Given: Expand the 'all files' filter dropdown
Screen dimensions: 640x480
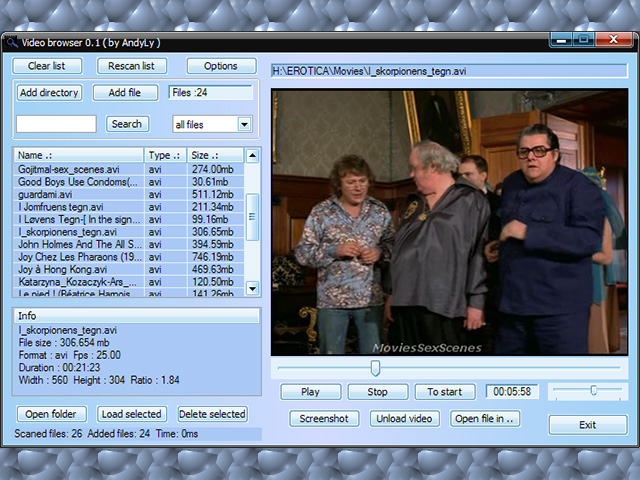Looking at the screenshot, I should click(244, 124).
